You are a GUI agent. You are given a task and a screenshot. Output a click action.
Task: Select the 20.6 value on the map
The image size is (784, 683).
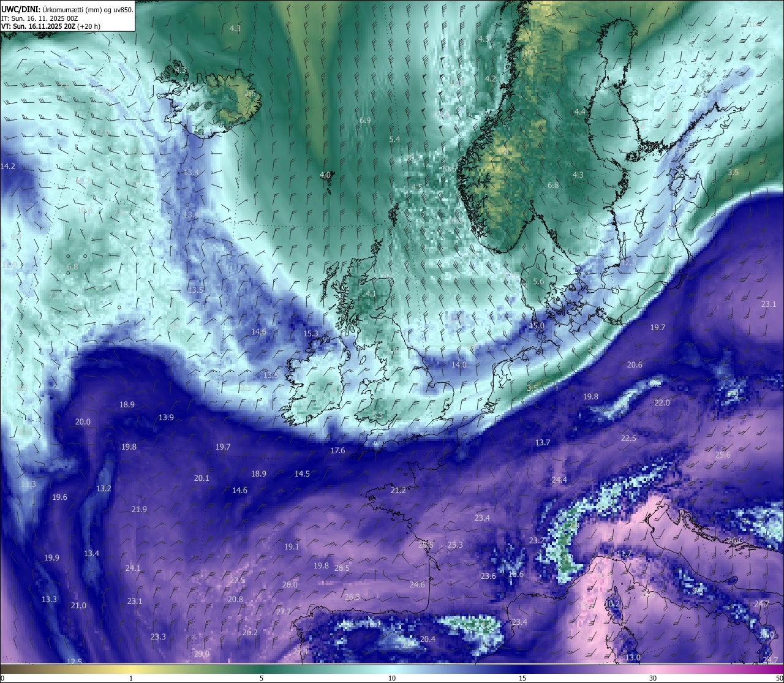click(x=635, y=365)
